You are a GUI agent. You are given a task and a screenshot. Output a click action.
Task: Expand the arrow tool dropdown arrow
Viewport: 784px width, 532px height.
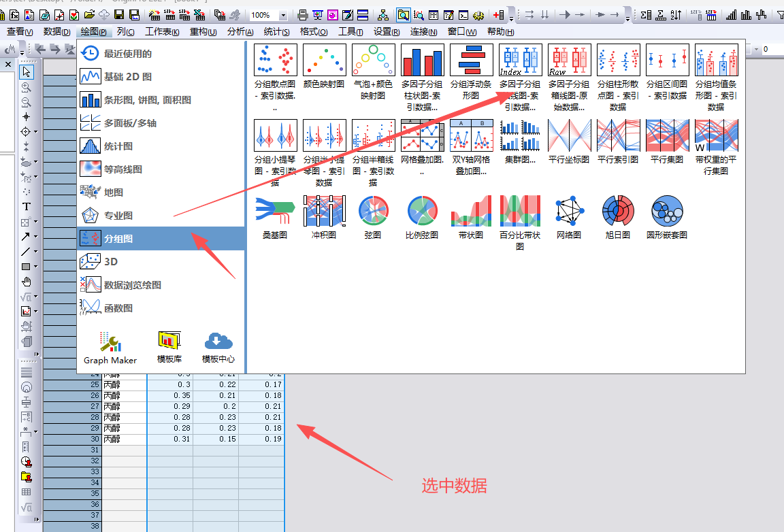click(x=35, y=237)
